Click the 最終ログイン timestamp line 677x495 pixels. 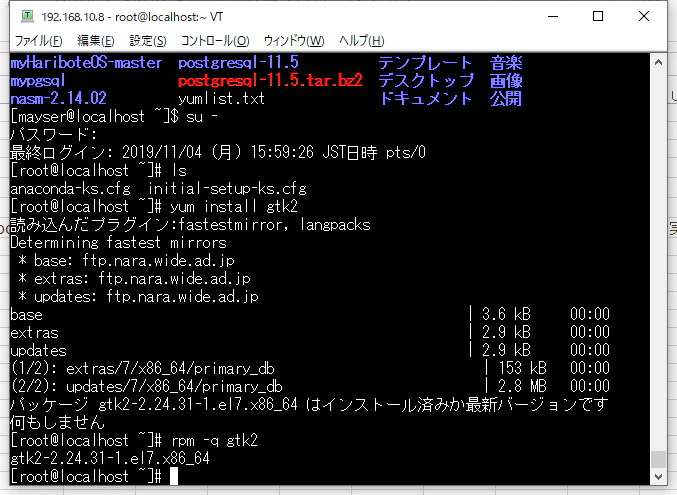218,152
